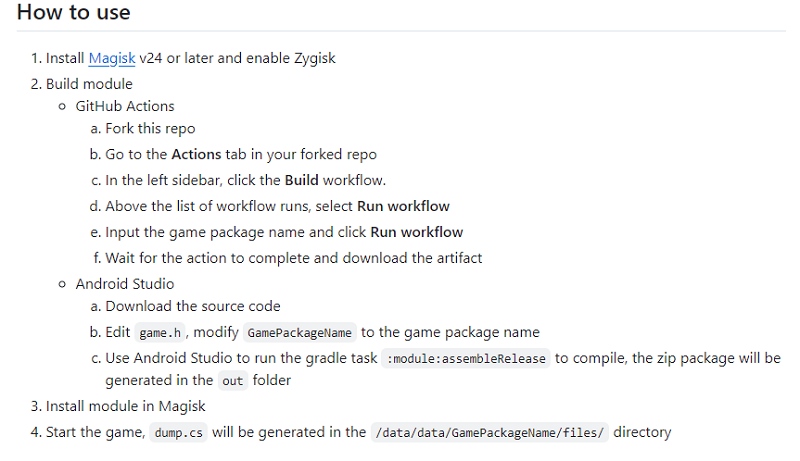The height and width of the screenshot is (461, 800).
Task: Click the game.h inline code
Action: 159,332
